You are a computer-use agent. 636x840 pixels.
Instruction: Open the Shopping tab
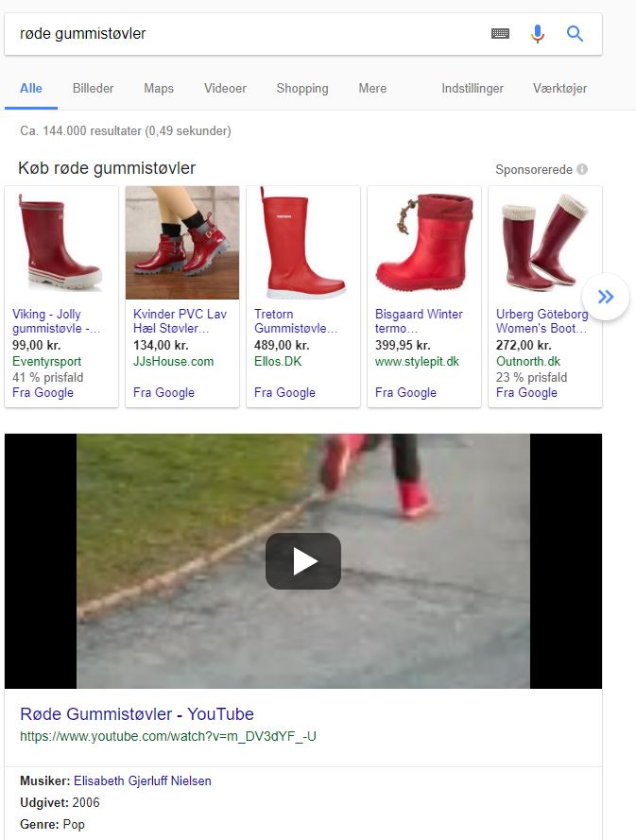tap(302, 89)
